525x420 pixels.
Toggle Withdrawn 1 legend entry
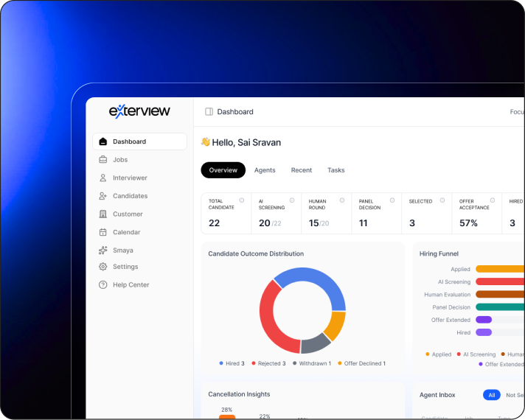click(312, 363)
